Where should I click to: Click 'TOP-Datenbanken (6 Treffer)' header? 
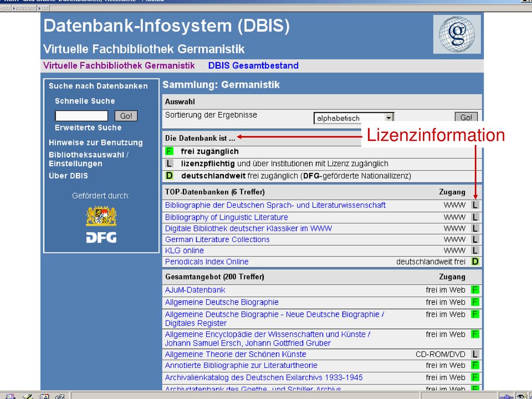coord(215,192)
